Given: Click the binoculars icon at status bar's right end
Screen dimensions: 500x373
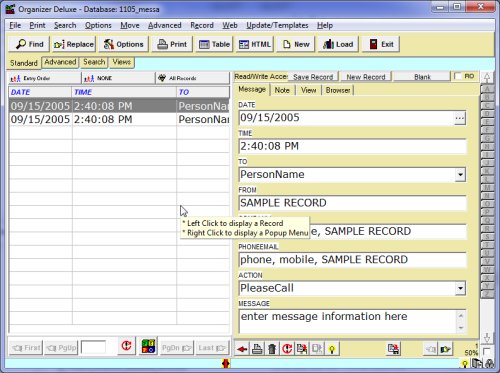Looking at the screenshot, I should [x=489, y=364].
